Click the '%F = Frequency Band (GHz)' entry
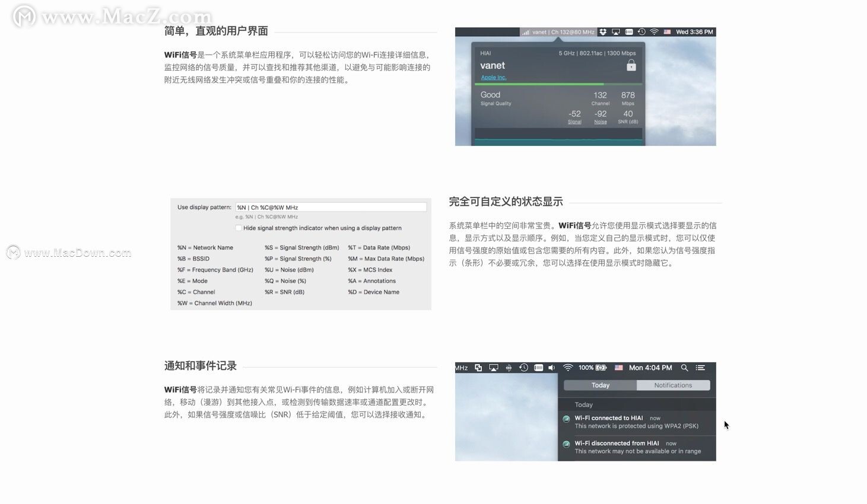 [215, 270]
